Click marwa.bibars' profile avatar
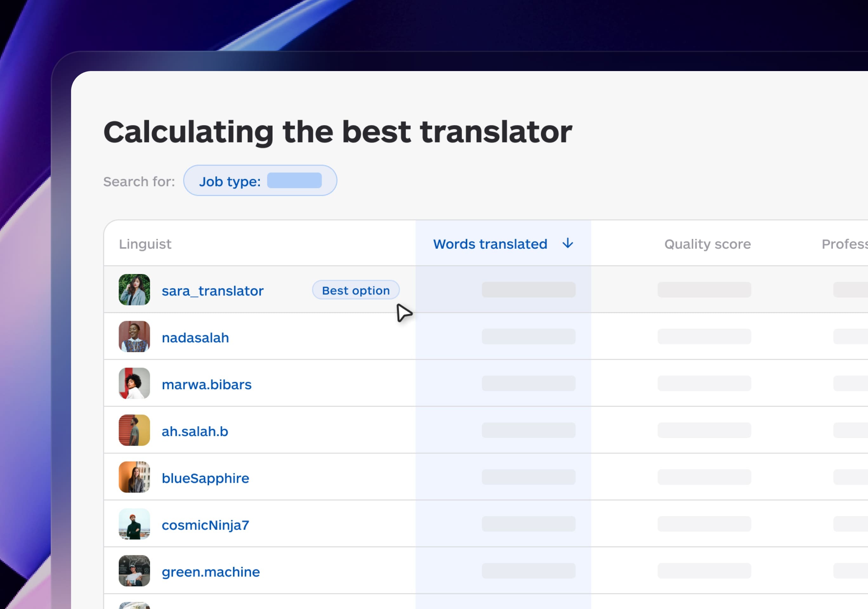 tap(134, 383)
